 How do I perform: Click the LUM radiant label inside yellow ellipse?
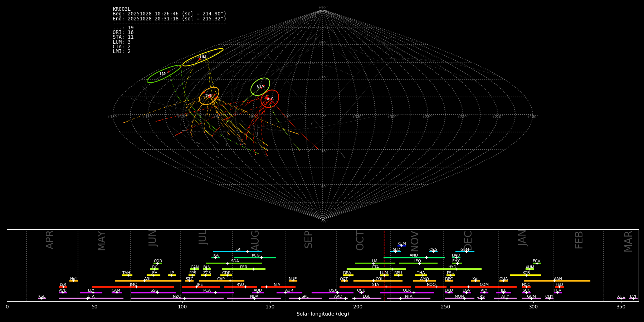coord(202,57)
